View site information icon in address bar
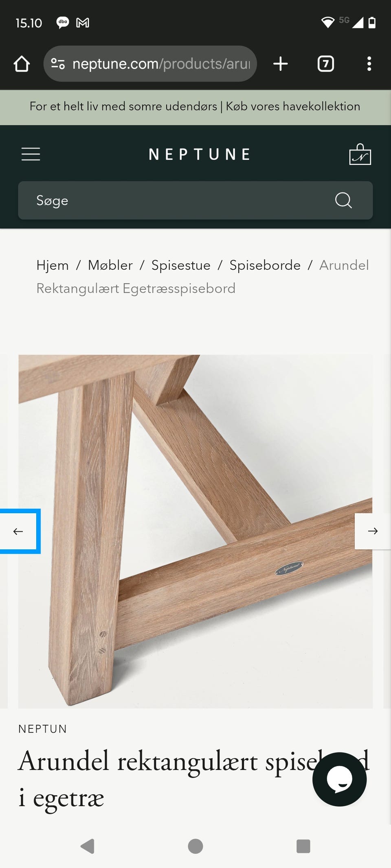 [57, 64]
